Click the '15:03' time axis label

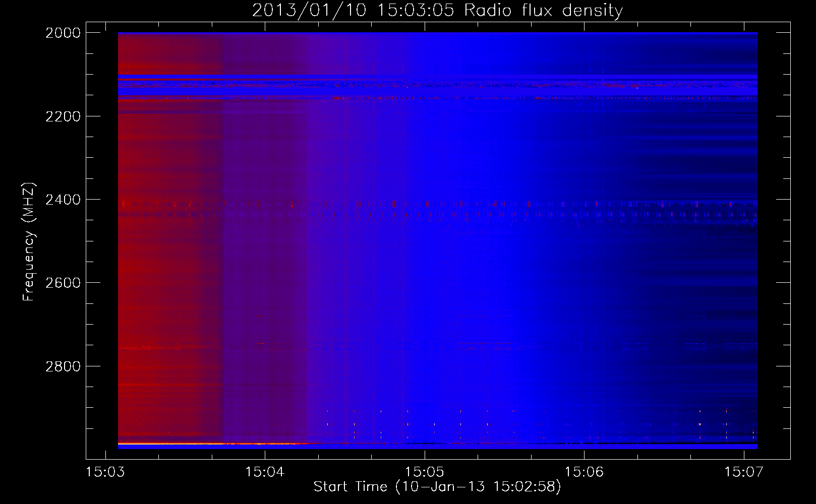pos(105,472)
